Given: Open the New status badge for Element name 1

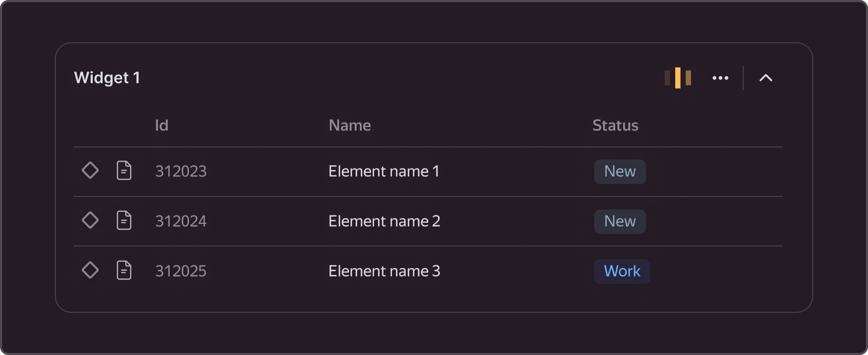Looking at the screenshot, I should point(620,172).
